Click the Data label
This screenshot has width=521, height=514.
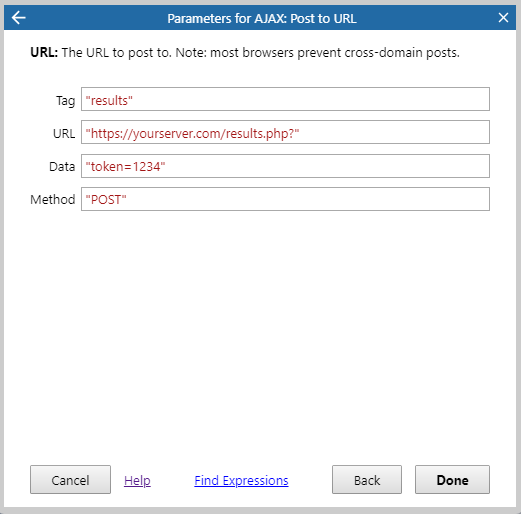pyautogui.click(x=62, y=166)
